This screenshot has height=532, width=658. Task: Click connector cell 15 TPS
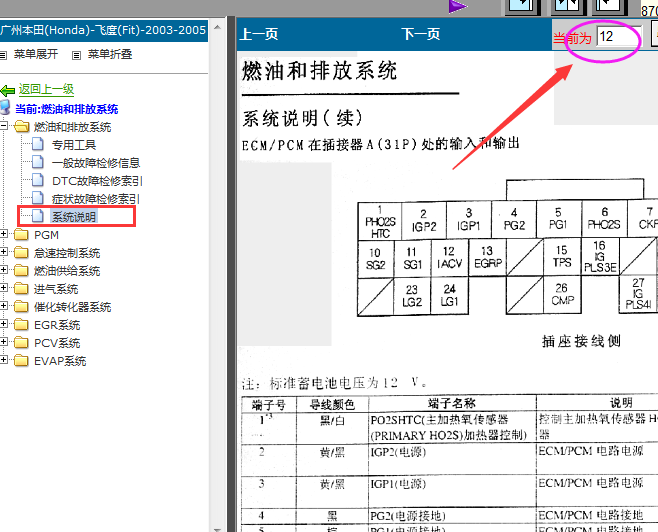point(562,256)
